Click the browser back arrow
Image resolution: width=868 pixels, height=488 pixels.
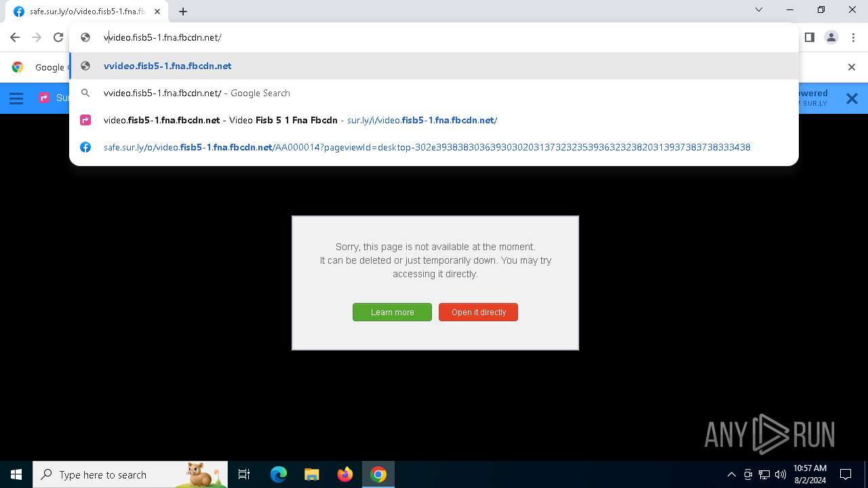coord(15,37)
